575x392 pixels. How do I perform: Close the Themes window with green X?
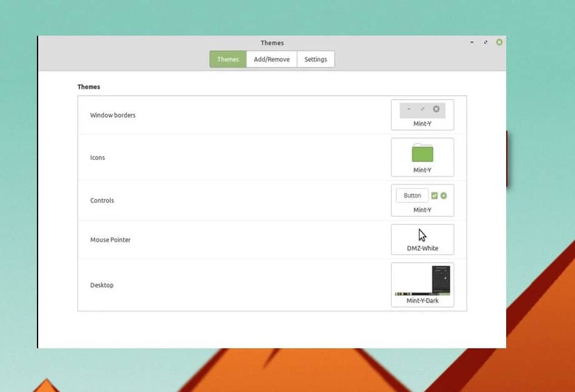[x=499, y=42]
